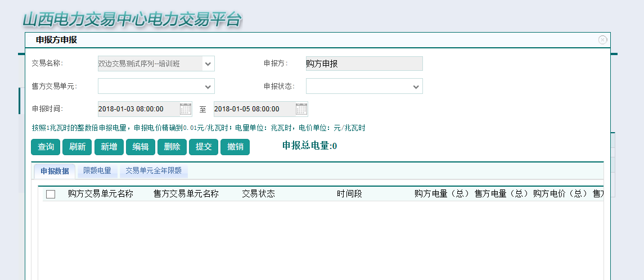
Task: Click the 查询 button
Action: click(46, 147)
